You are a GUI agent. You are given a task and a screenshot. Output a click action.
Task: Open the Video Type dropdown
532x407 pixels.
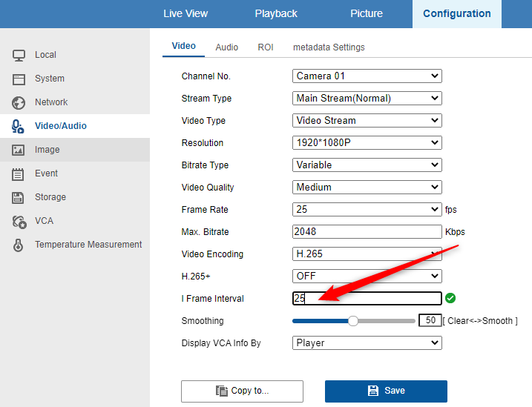(367, 120)
